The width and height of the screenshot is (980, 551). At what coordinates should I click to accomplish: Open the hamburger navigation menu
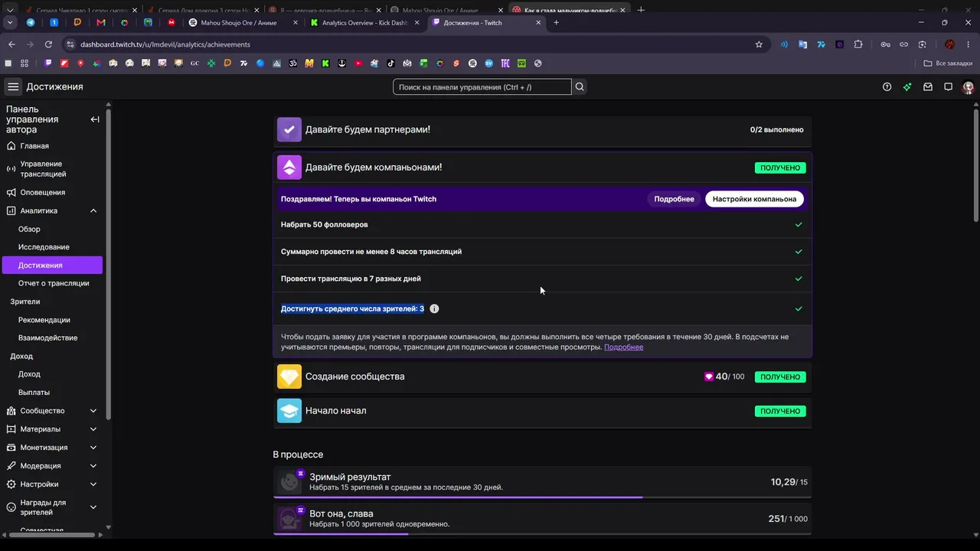tap(13, 86)
